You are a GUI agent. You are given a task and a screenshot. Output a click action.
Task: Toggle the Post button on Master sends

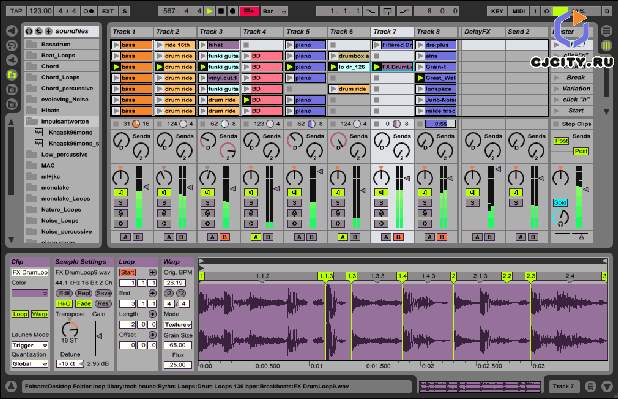581,151
